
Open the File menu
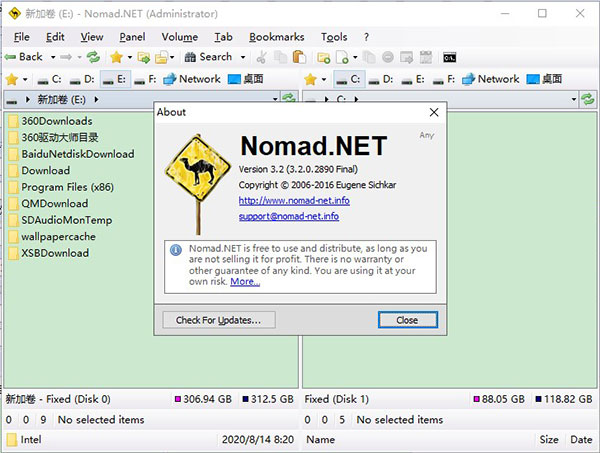tap(21, 37)
